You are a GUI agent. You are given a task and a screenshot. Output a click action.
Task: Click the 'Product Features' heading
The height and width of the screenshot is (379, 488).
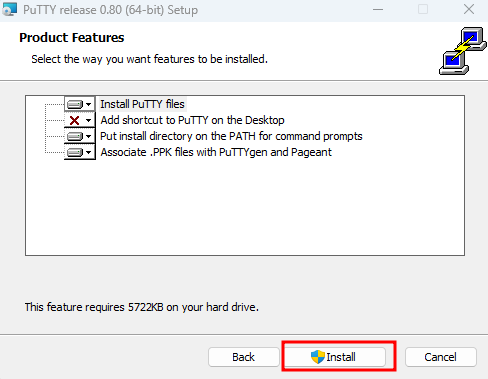tap(72, 38)
